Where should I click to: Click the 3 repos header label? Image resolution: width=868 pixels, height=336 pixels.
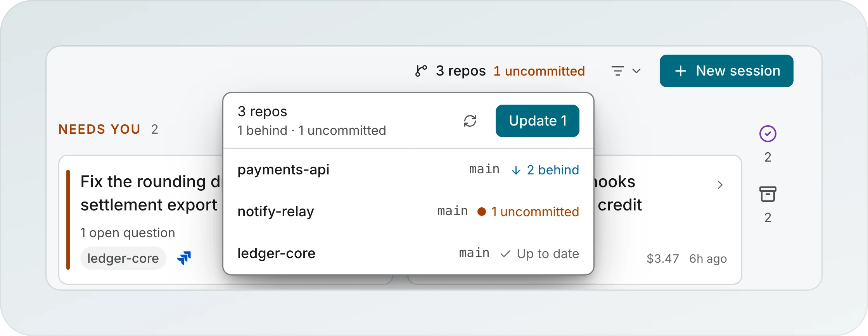pyautogui.click(x=461, y=71)
